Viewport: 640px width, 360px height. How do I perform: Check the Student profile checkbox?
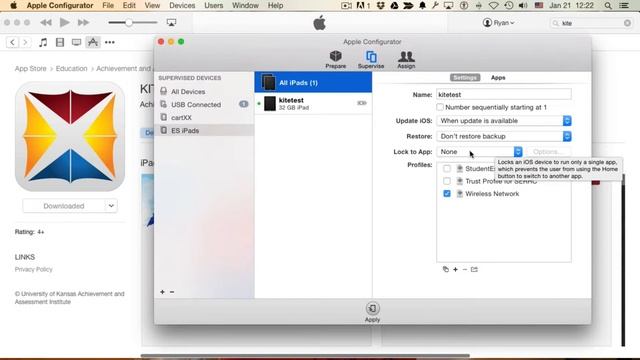(447, 169)
